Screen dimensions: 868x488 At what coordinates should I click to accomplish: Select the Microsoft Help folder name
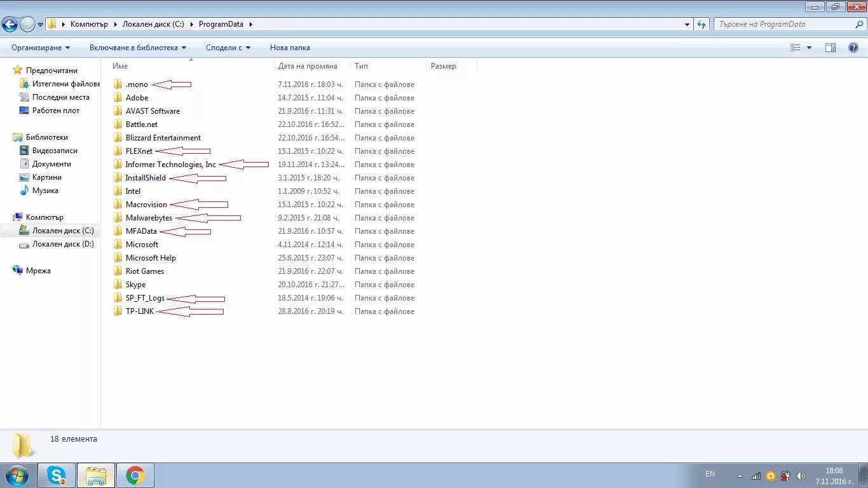coord(151,258)
